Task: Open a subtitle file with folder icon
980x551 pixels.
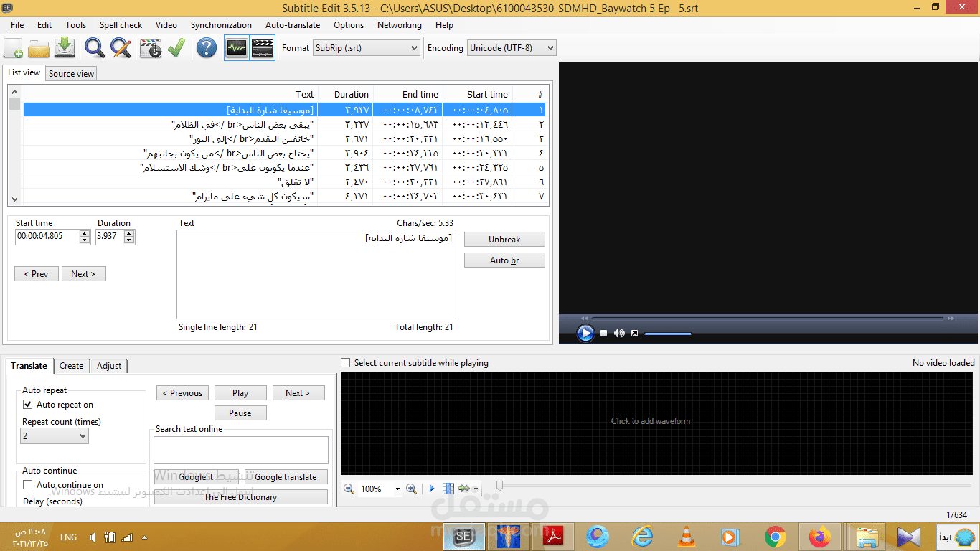Action: pos(39,48)
